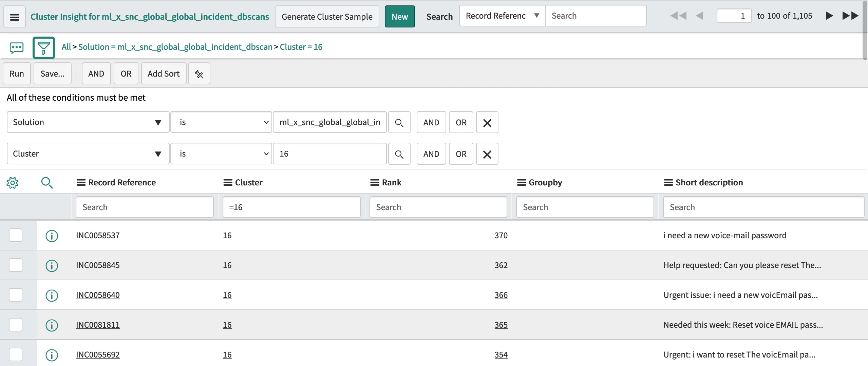This screenshot has width=868, height=366.
Task: Open the info preview for INC0058537
Action: click(x=52, y=236)
